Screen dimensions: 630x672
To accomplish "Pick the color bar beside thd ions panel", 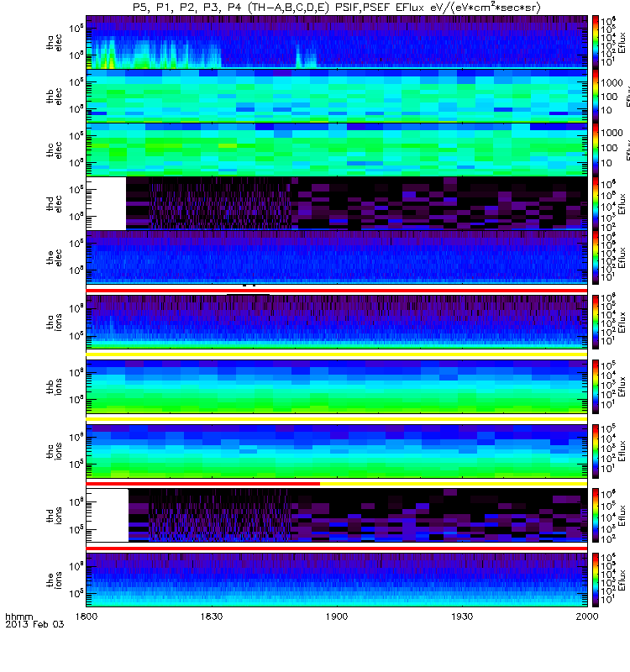I will click(596, 515).
